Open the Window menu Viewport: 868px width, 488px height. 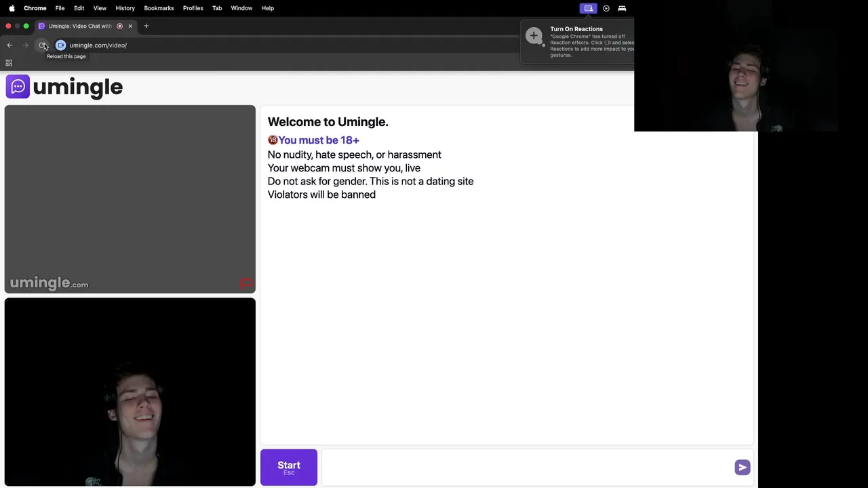tap(241, 8)
